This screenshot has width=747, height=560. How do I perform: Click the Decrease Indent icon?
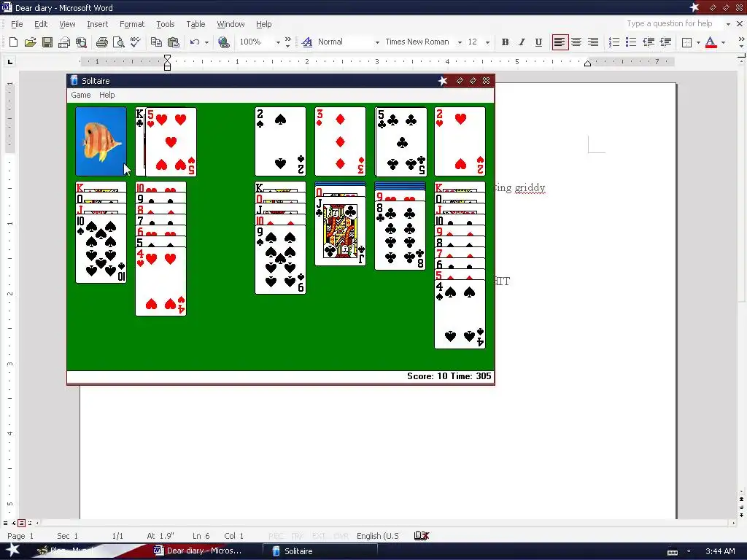click(x=649, y=42)
